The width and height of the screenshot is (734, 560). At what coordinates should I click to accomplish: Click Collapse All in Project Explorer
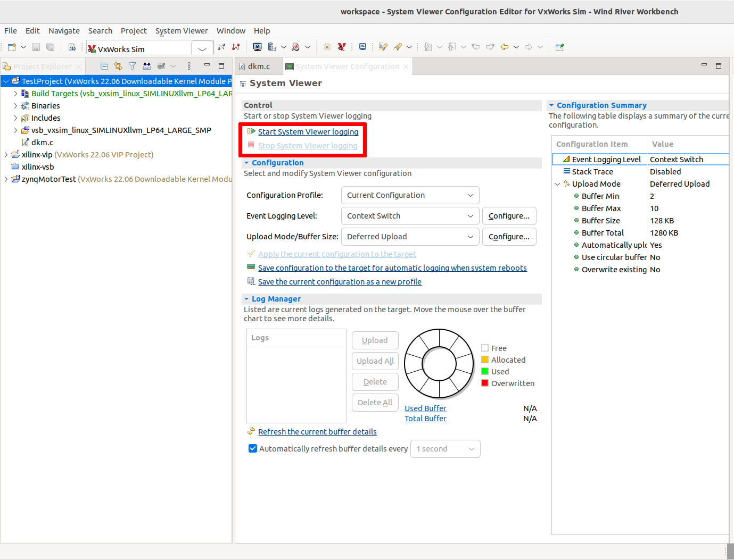104,66
